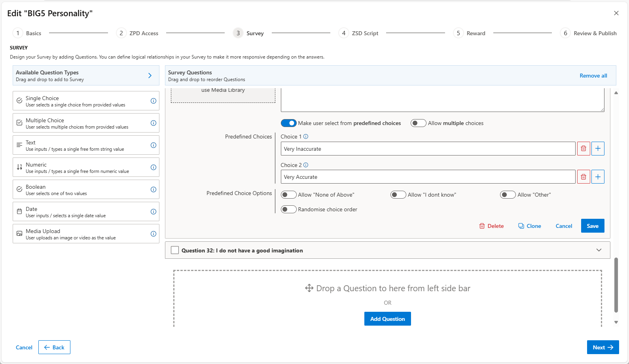Click the Boolean question type icon
This screenshot has height=364, width=629.
point(19,190)
